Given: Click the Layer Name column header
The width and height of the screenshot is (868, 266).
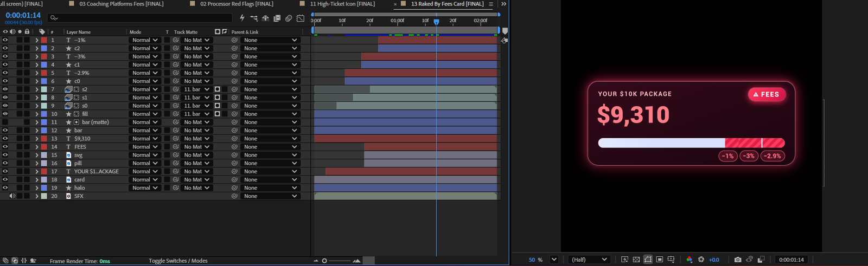Looking at the screenshot, I should pos(79,32).
